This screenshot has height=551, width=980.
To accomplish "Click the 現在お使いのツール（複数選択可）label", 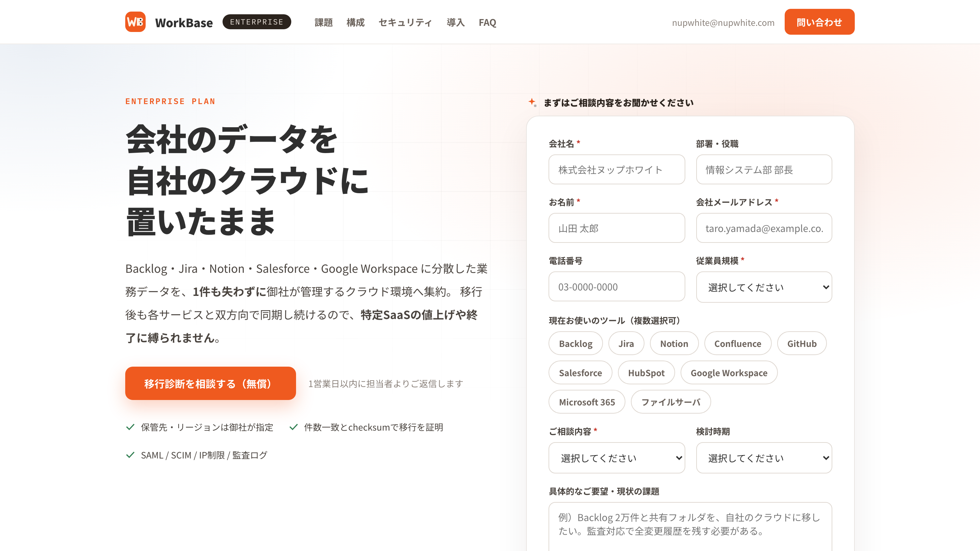I will coord(615,320).
